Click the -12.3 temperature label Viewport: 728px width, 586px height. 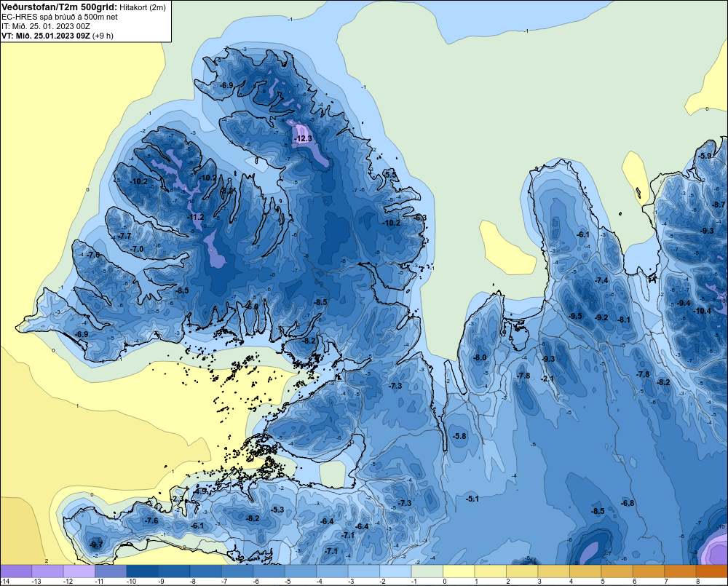point(304,138)
